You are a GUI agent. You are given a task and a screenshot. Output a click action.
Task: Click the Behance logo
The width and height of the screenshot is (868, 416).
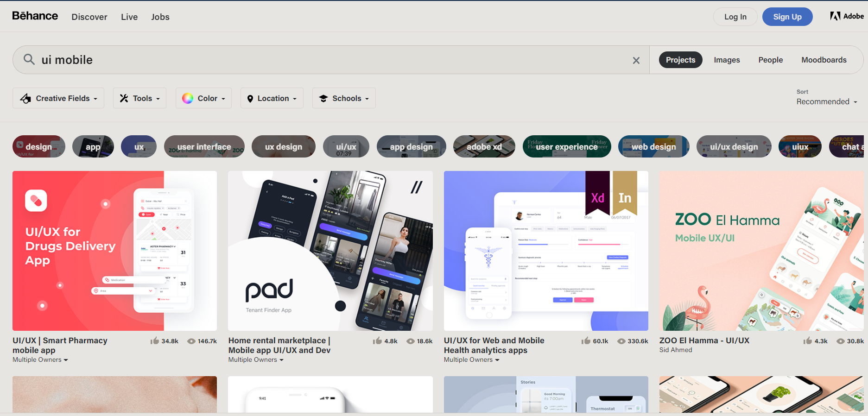[35, 16]
